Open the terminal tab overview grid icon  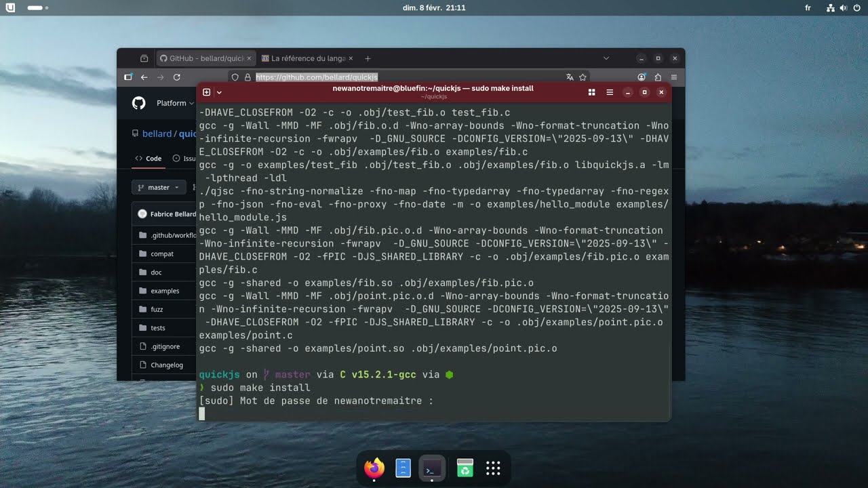(591, 92)
